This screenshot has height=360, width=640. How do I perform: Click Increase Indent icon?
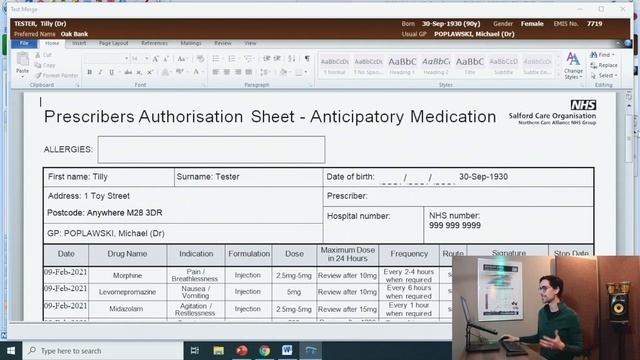click(x=277, y=59)
